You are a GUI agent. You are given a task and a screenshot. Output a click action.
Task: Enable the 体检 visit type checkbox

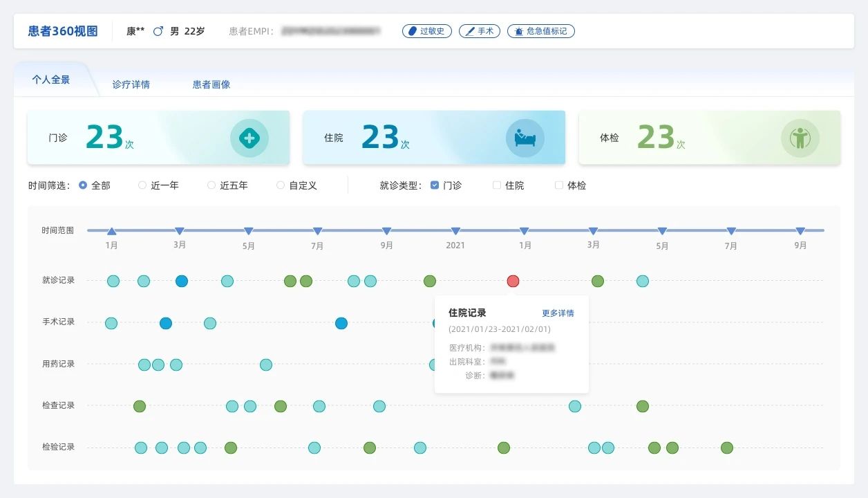(x=558, y=185)
